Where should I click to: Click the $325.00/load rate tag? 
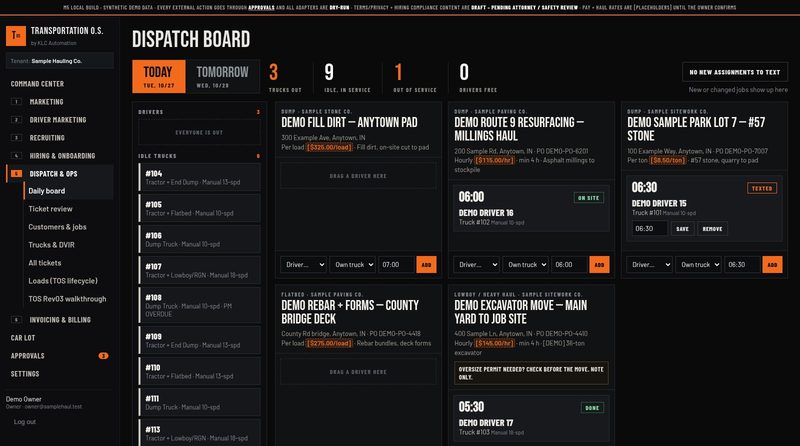[329, 147]
